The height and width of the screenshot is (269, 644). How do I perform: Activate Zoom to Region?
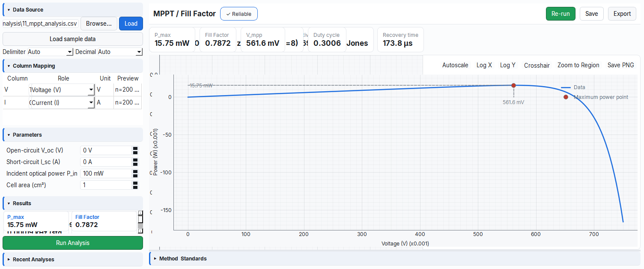click(x=578, y=65)
